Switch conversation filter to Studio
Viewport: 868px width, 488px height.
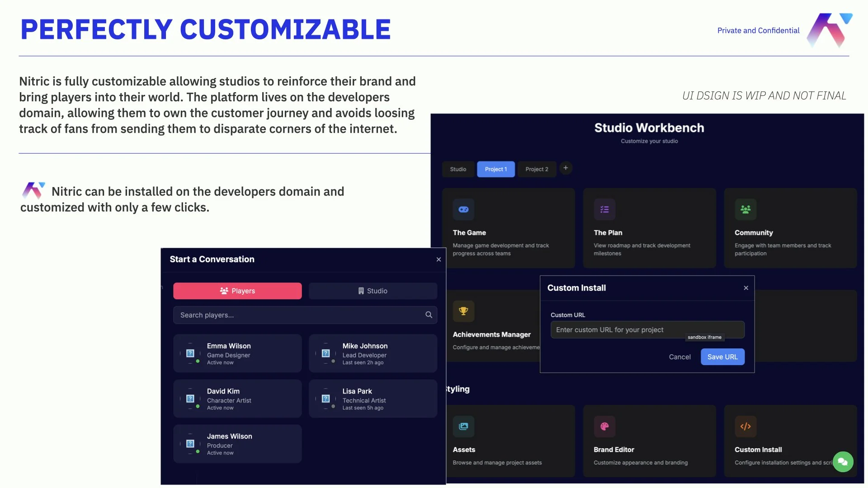tap(373, 291)
